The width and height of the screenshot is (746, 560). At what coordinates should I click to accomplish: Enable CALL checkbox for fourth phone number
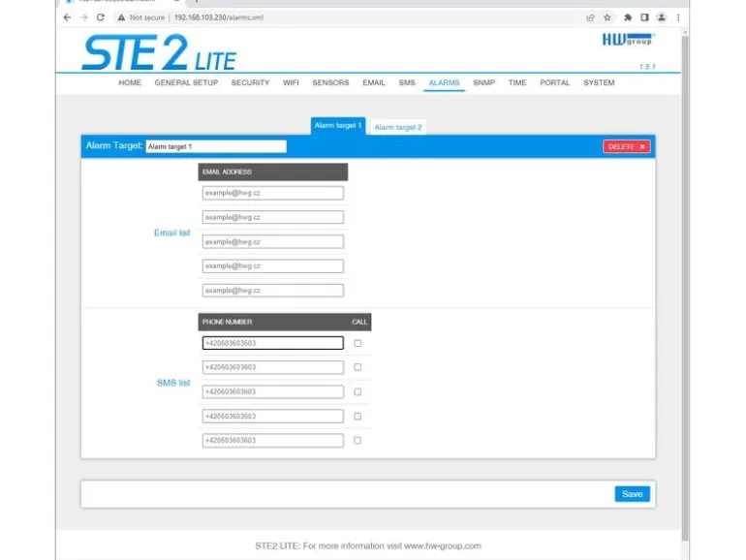tap(357, 417)
